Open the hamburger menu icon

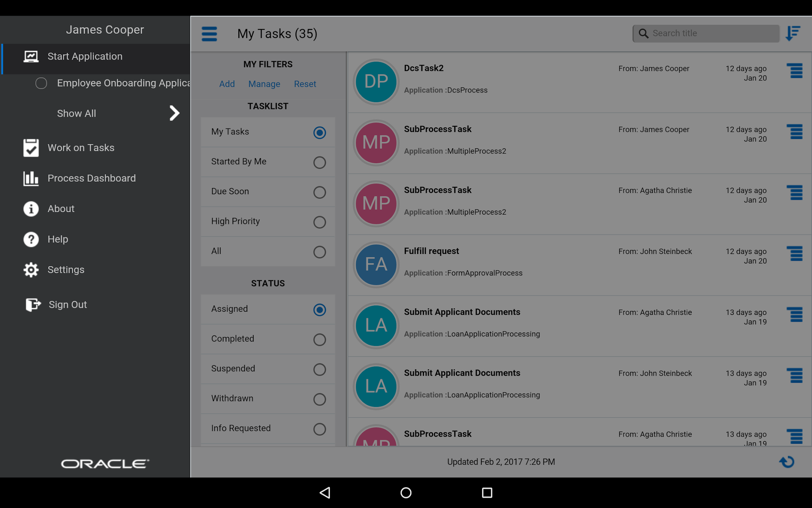(209, 34)
